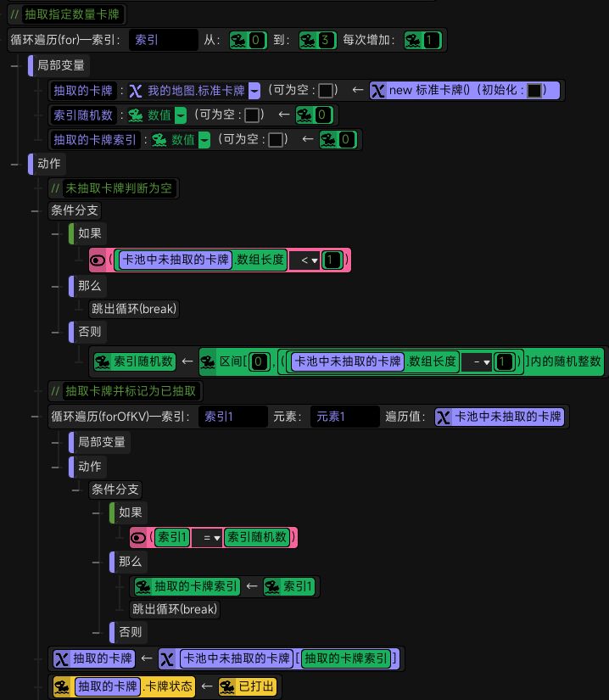This screenshot has width=609, height=700.
Task: Toggle 可为空 checkbox for 抽取的卡牌 variable
Action: (x=326, y=91)
